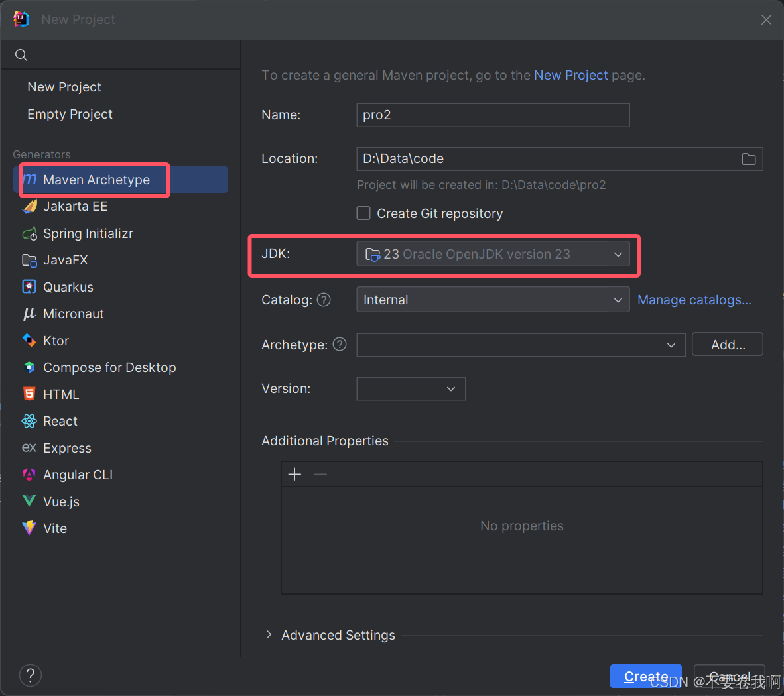Click the Cancel button
The image size is (784, 696).
pyautogui.click(x=729, y=677)
